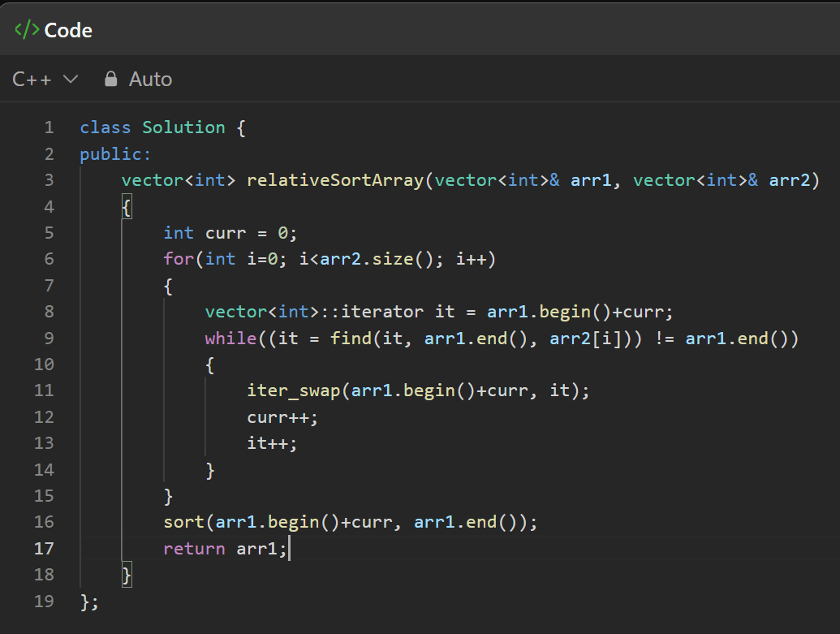This screenshot has width=840, height=634.
Task: Select the Code panel tab label
Action: (x=68, y=30)
